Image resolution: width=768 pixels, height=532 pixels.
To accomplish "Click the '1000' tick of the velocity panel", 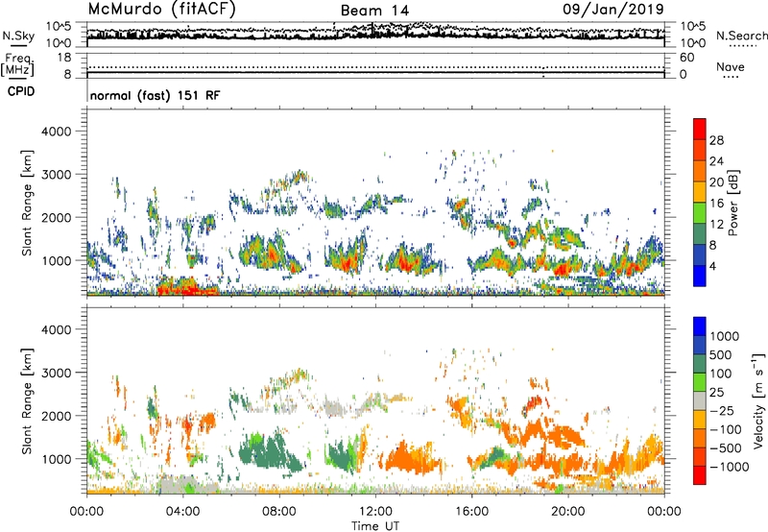I will click(x=56, y=459).
